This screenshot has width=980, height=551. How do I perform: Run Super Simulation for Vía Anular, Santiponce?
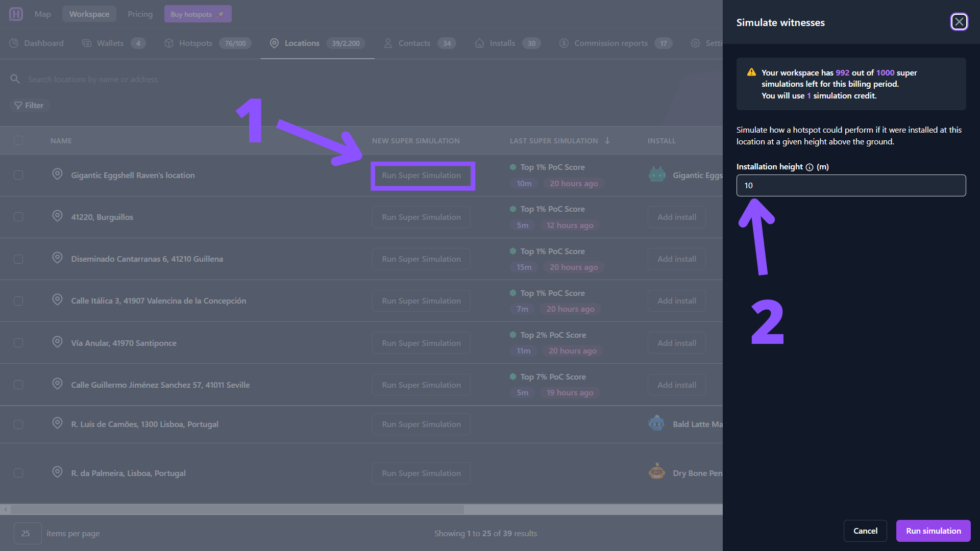421,343
